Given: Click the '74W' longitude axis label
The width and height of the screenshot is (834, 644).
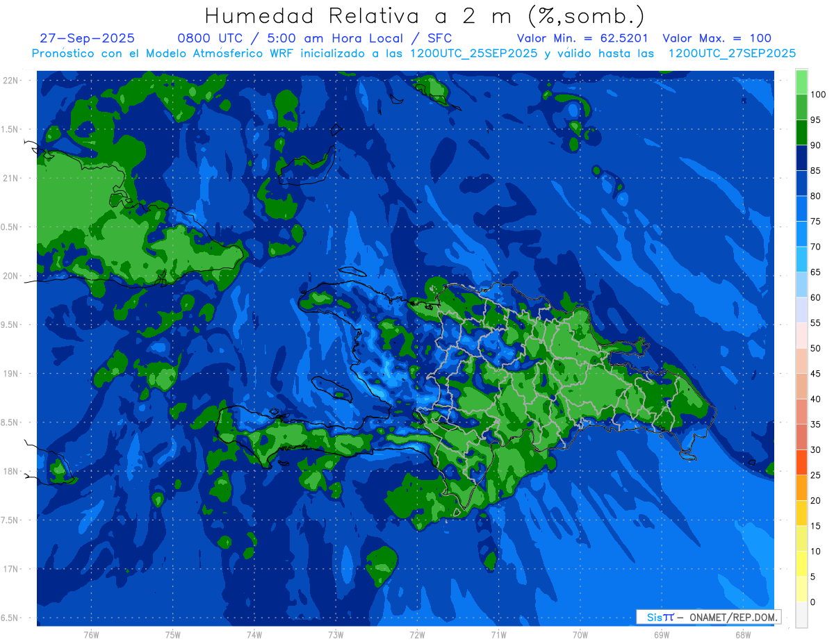Looking at the screenshot, I should pyautogui.click(x=254, y=635).
